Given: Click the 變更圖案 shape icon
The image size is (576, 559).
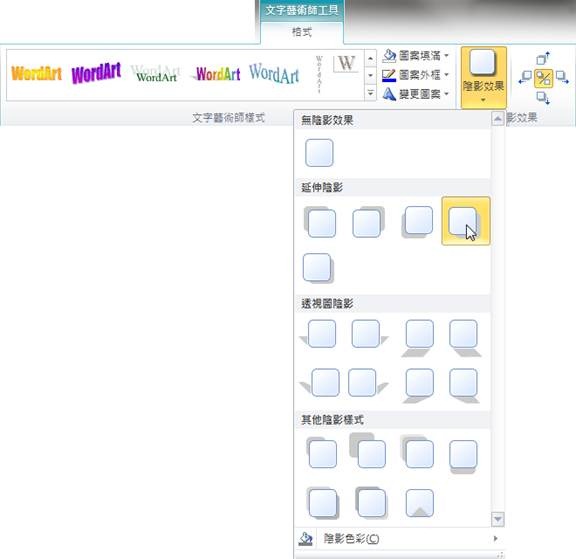Looking at the screenshot, I should pyautogui.click(x=389, y=94).
